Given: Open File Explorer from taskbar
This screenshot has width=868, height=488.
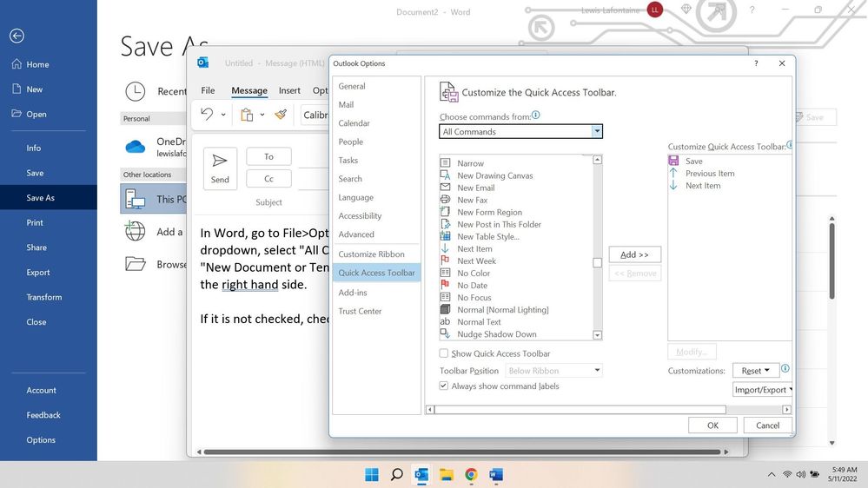Looking at the screenshot, I should [447, 474].
